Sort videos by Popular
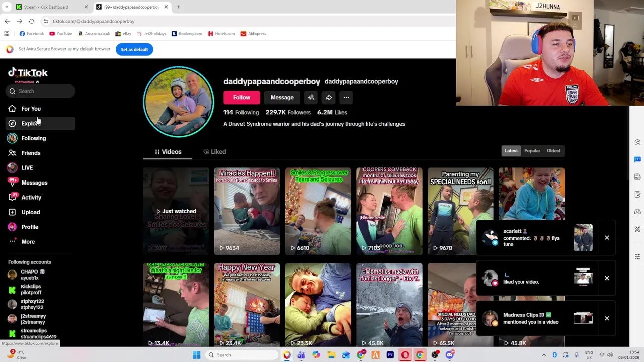 [532, 151]
